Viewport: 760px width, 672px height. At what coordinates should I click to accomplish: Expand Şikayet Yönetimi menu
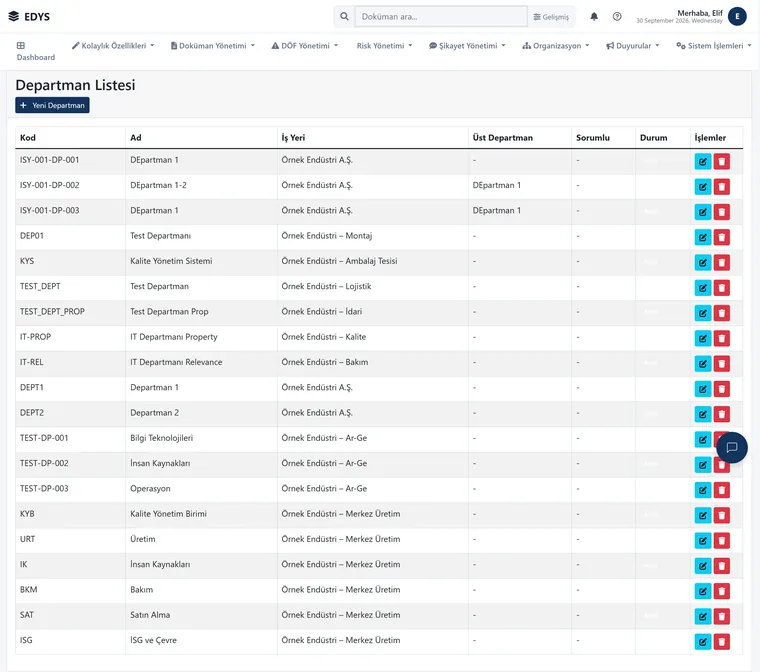[x=467, y=46]
